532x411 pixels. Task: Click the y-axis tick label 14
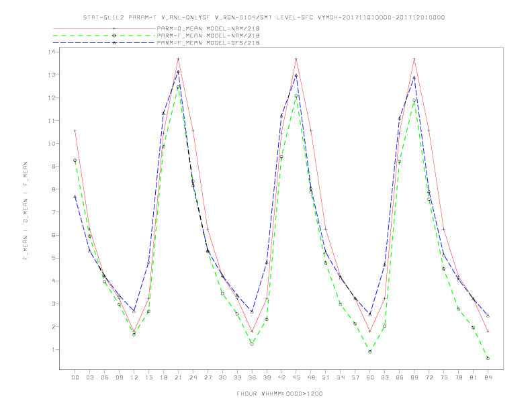[x=52, y=52]
